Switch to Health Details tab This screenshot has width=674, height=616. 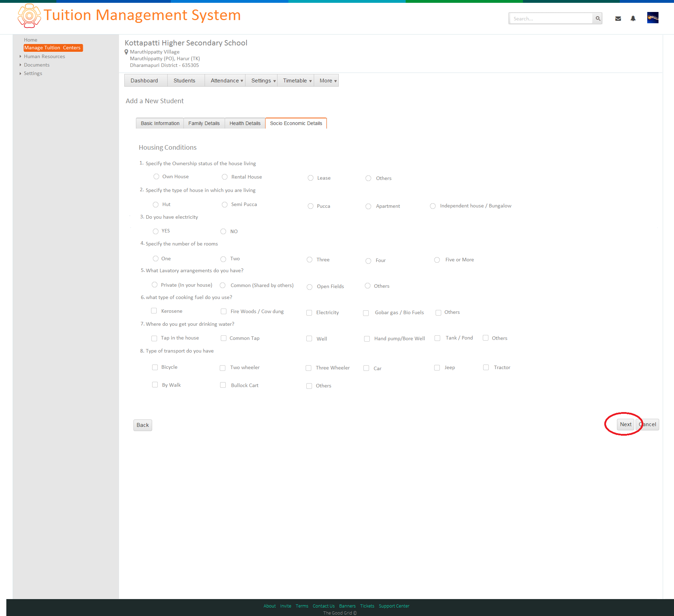coord(245,123)
